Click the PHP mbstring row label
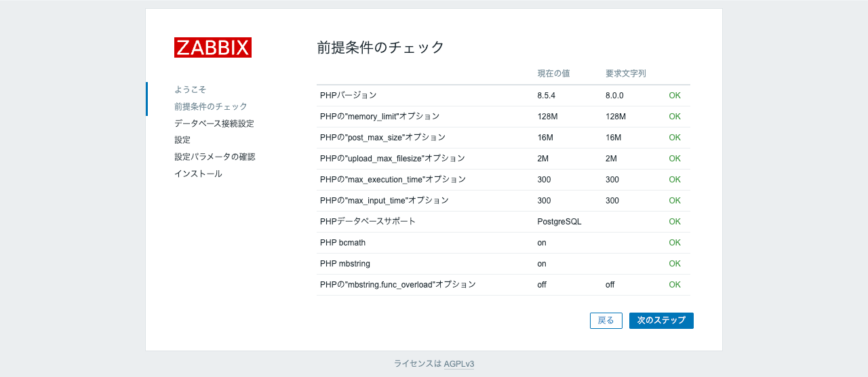Viewport: 868px width, 377px height. 345,264
